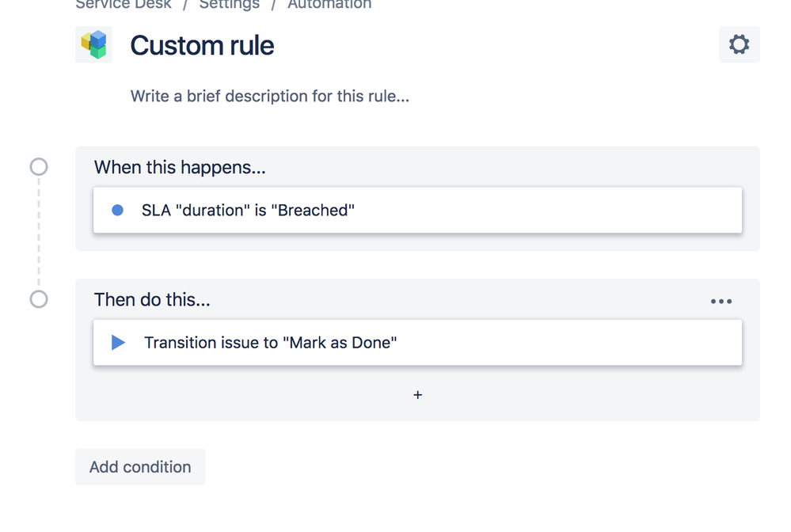Click the Then do this heading
The width and height of the screenshot is (791, 532).
tap(152, 299)
